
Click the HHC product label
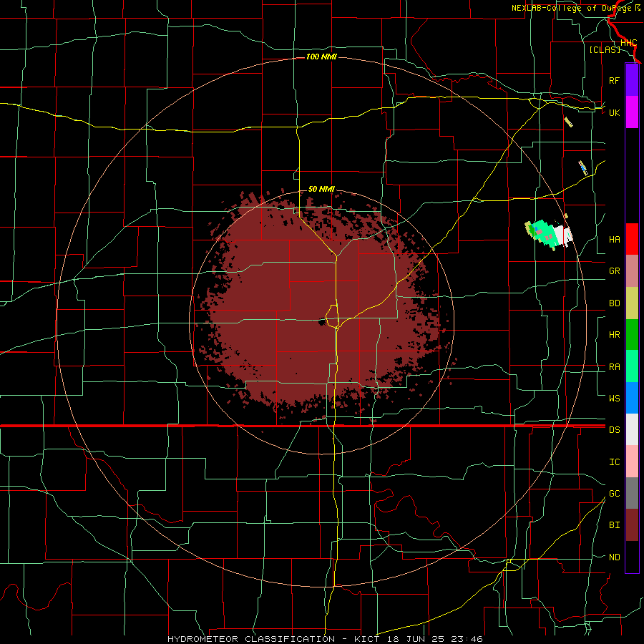pyautogui.click(x=628, y=43)
